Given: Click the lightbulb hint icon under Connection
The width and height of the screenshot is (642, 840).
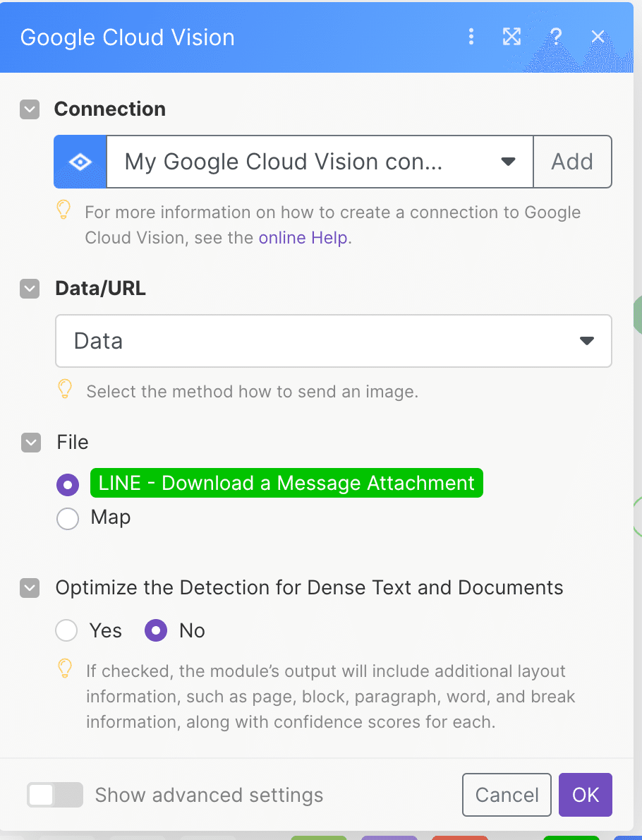Looking at the screenshot, I should point(63,210).
